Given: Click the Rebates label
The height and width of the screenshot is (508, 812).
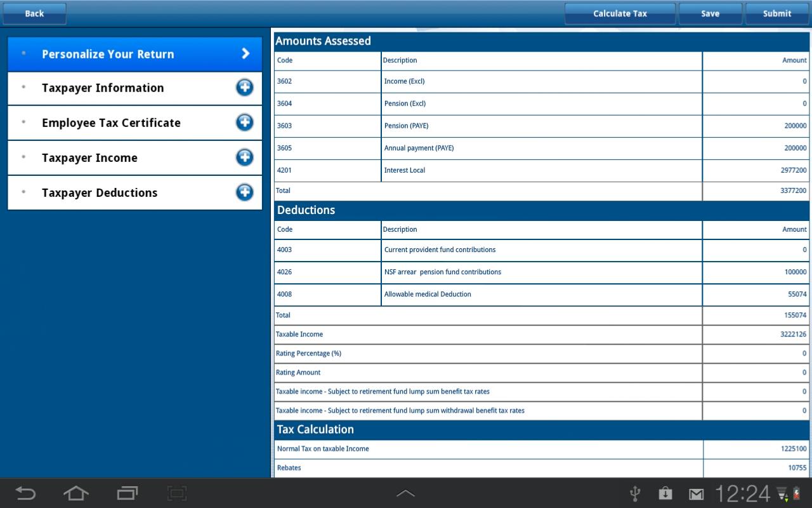Looking at the screenshot, I should (289, 467).
